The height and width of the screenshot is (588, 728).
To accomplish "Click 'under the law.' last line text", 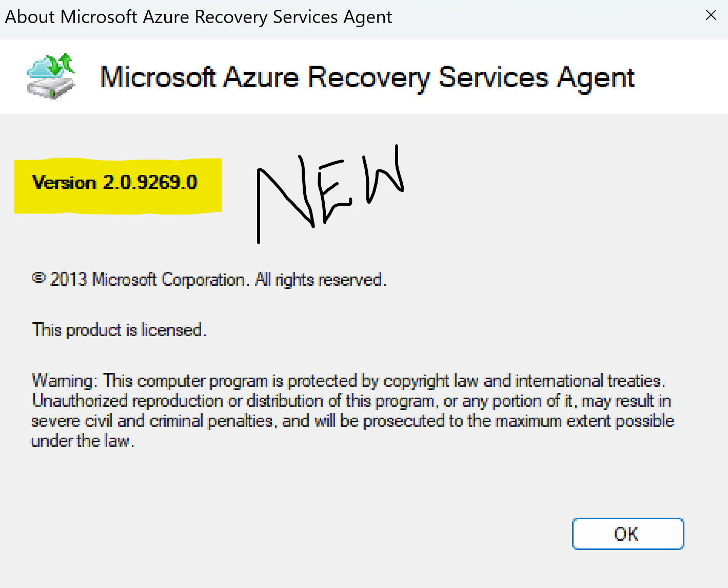I will 83,441.
